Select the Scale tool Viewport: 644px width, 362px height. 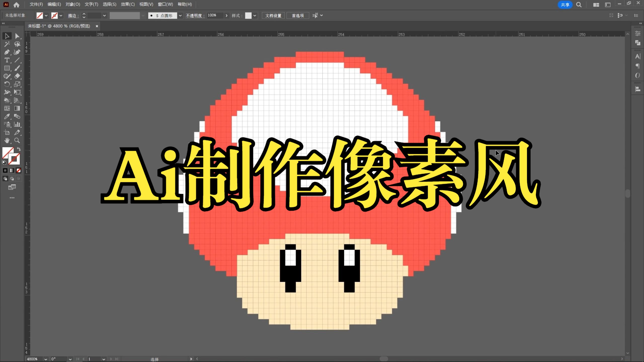coord(17,84)
